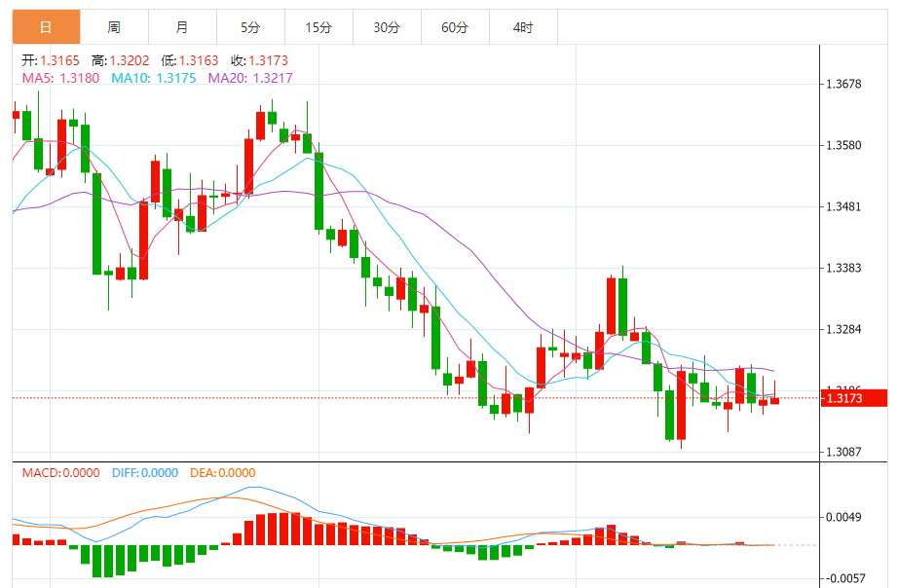Click the 开:1.3165 open price value
Viewport: 898px width, 588px height.
pyautogui.click(x=51, y=60)
